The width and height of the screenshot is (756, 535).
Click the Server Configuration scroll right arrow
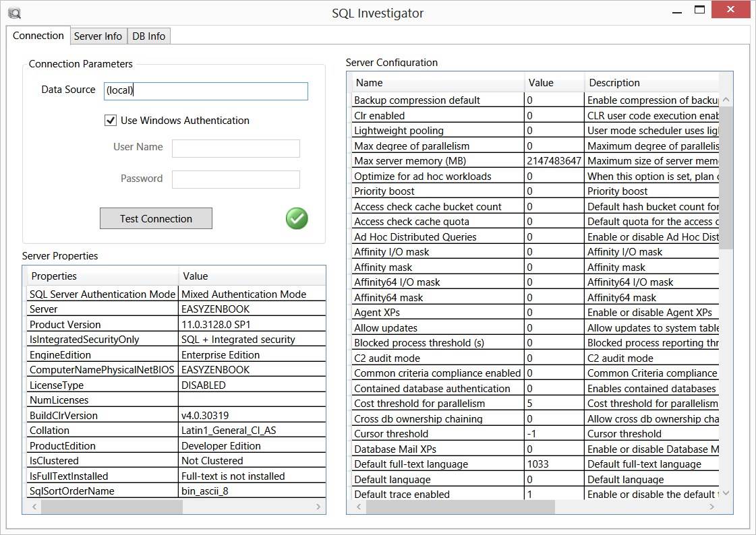click(x=712, y=507)
